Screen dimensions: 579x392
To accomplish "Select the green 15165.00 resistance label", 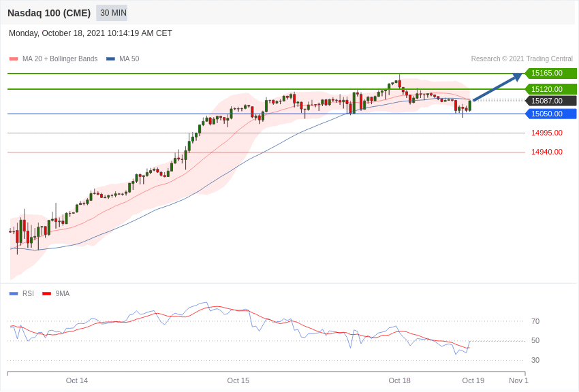I will point(551,73).
